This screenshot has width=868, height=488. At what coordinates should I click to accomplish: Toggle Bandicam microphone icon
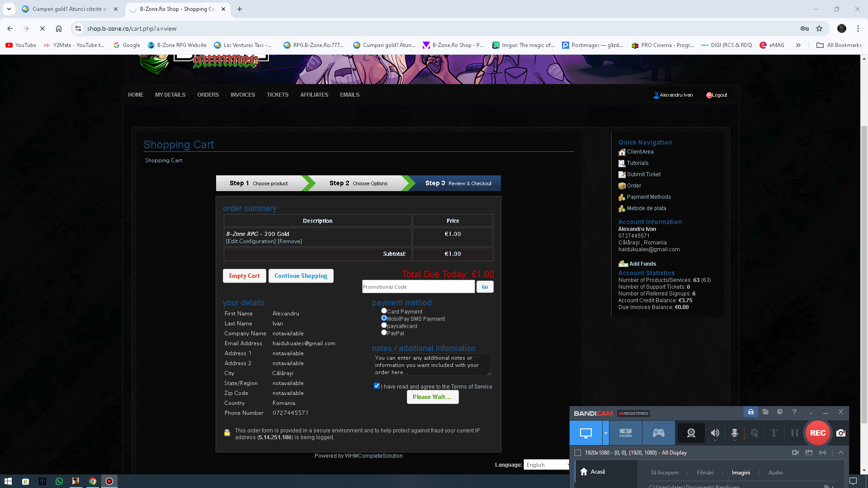point(734,433)
